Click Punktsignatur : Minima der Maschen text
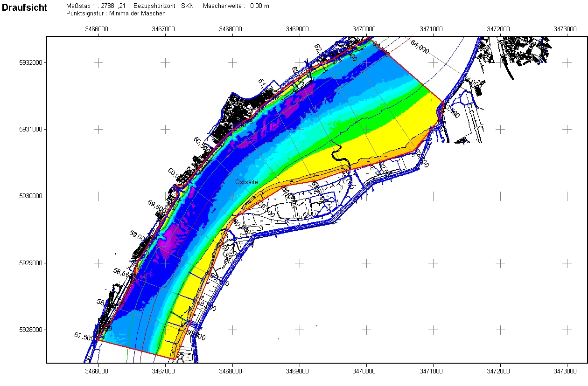The width and height of the screenshot is (588, 386). tap(116, 14)
